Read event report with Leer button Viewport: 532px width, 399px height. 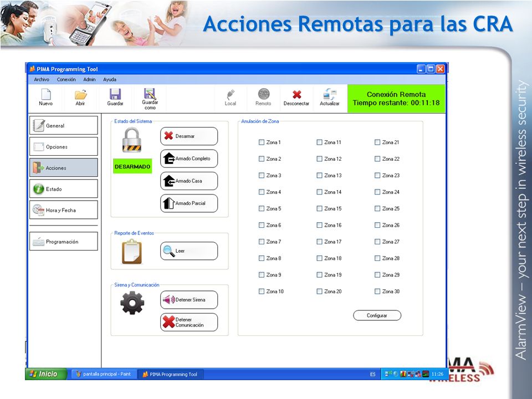[x=189, y=250]
